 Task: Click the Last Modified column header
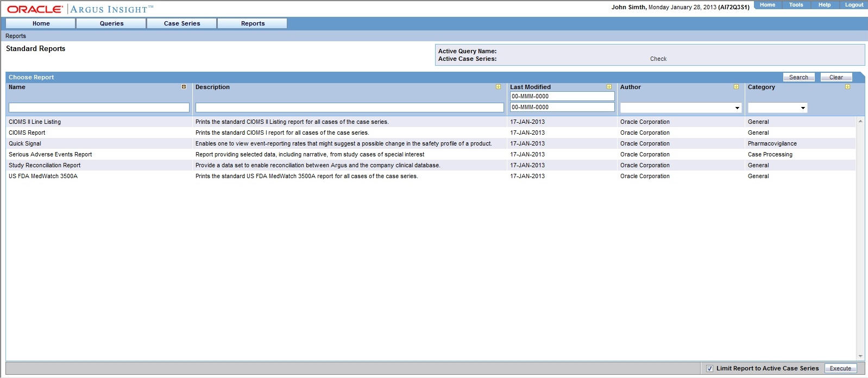[x=530, y=87]
